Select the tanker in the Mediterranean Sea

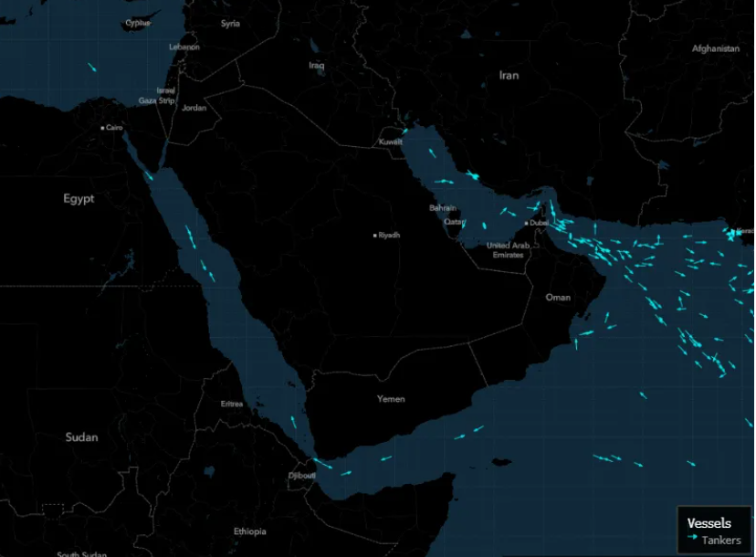point(91,67)
